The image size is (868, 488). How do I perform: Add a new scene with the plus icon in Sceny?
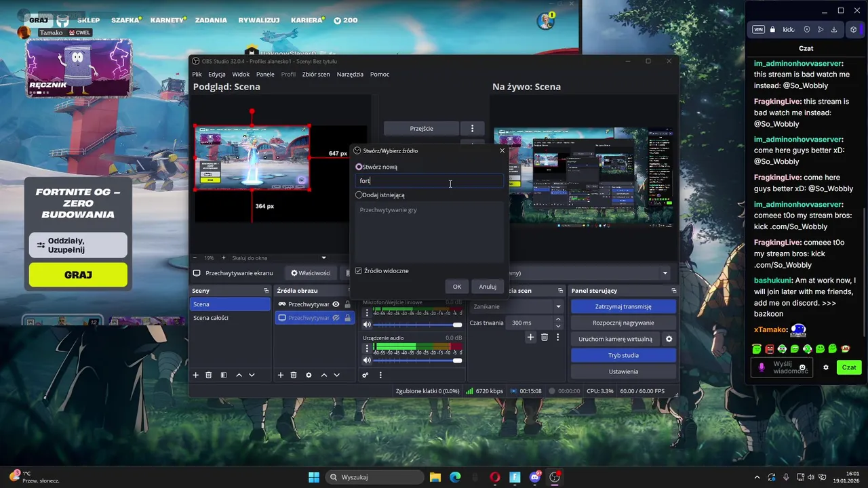coord(195,375)
